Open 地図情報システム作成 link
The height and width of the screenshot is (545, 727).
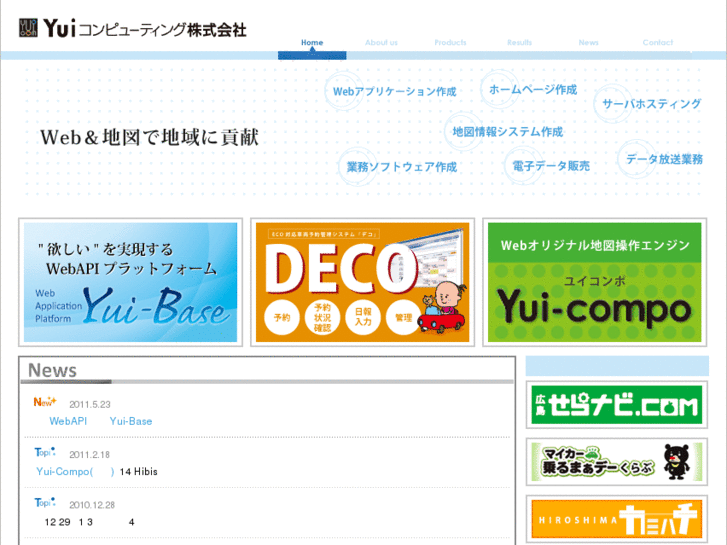[508, 132]
